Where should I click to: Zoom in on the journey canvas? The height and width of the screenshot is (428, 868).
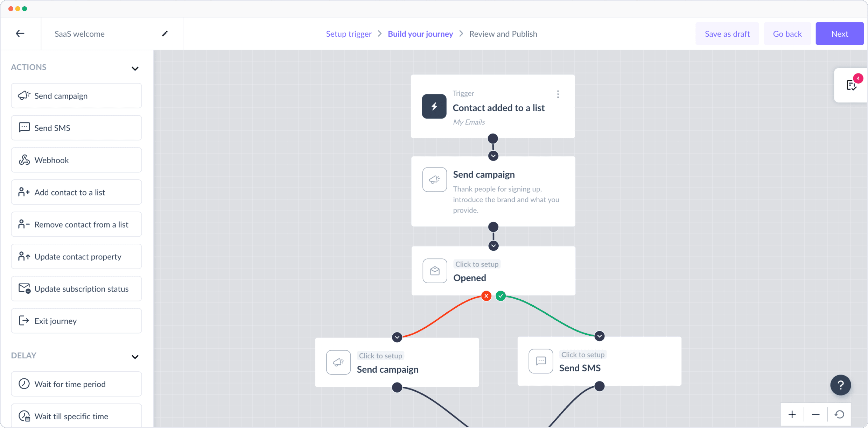[x=792, y=414]
